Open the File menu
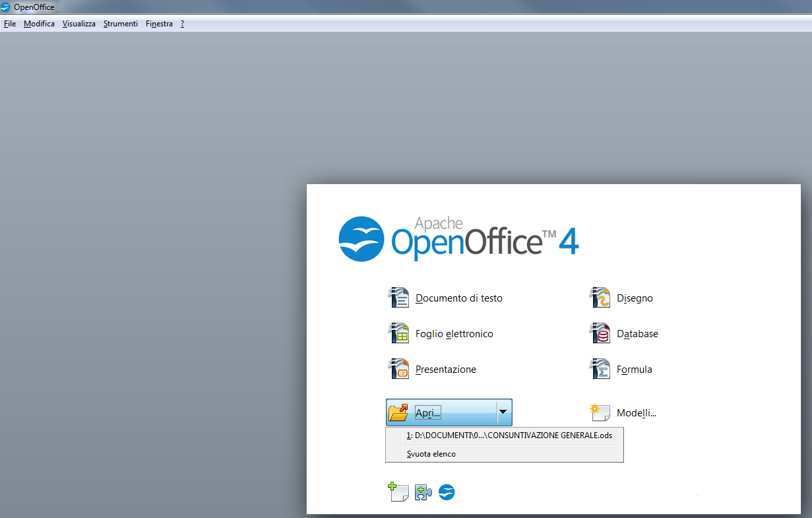 pos(9,24)
